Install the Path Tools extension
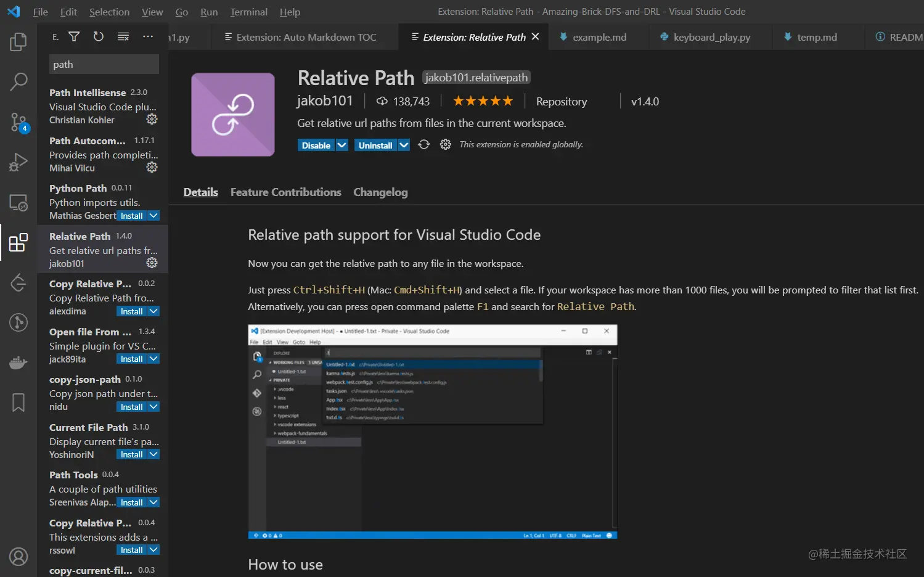This screenshot has height=577, width=924. pos(132,502)
